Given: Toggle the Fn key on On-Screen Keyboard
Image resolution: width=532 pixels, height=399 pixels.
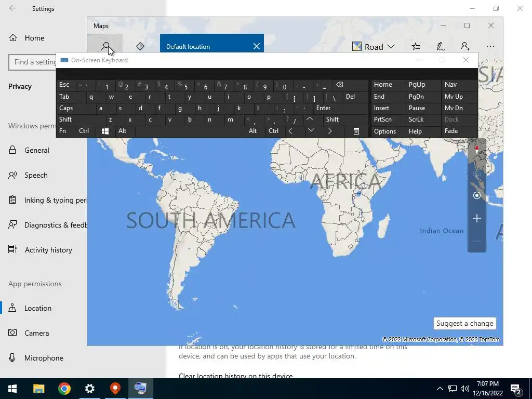Looking at the screenshot, I should (x=66, y=131).
